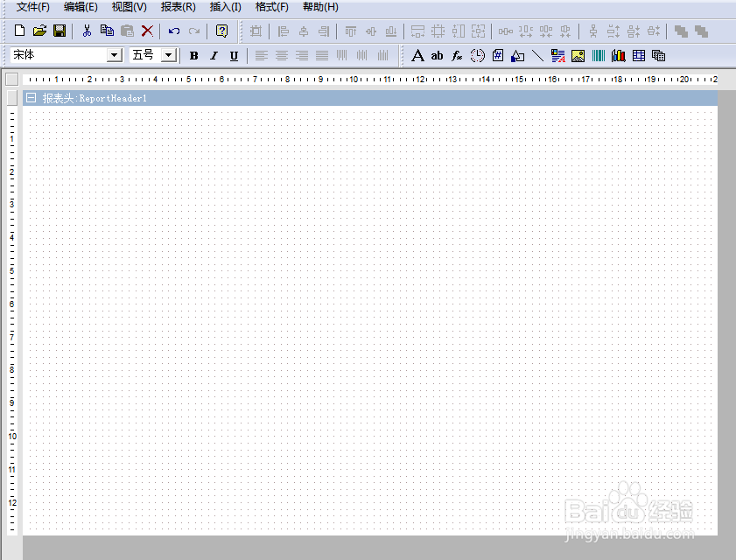Paste from the clipboard icon
736x560 pixels.
pyautogui.click(x=127, y=31)
